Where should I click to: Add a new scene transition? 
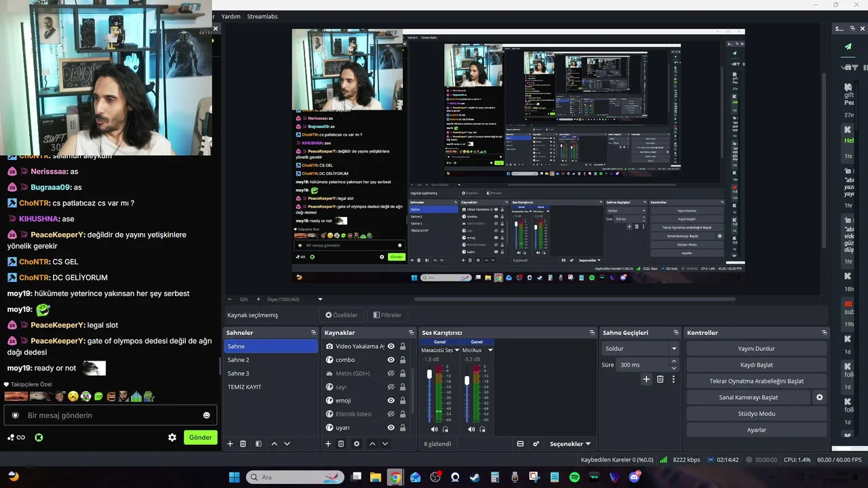coord(646,380)
